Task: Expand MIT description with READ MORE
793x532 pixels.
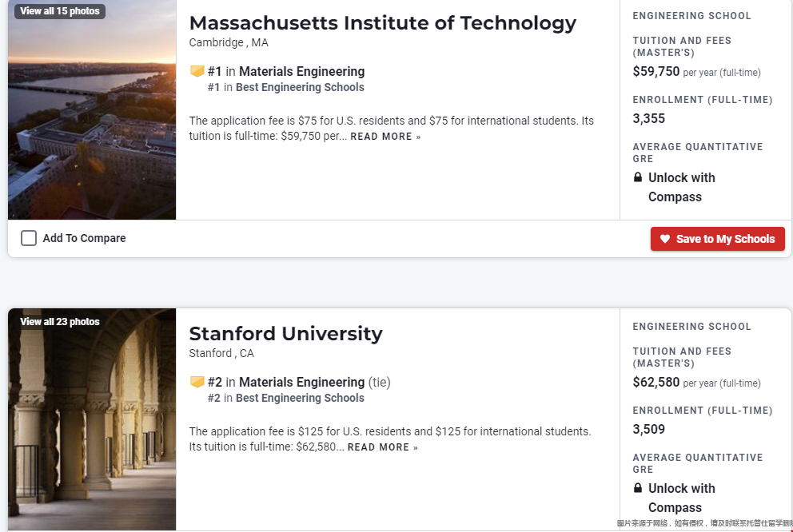Action: (385, 137)
